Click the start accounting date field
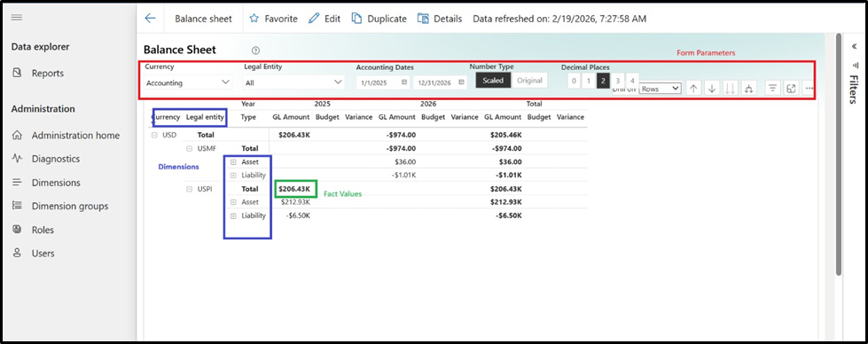Image resolution: width=868 pixels, height=344 pixels. [x=383, y=82]
